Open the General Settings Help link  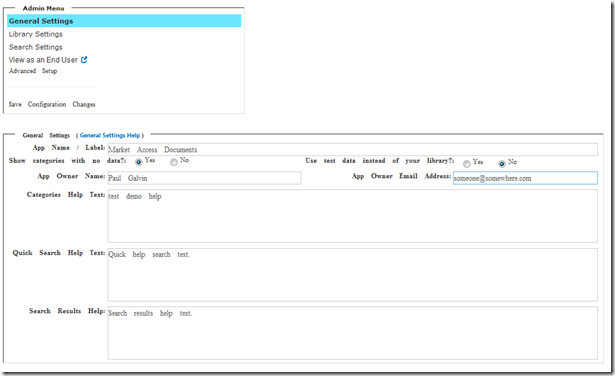(x=110, y=135)
